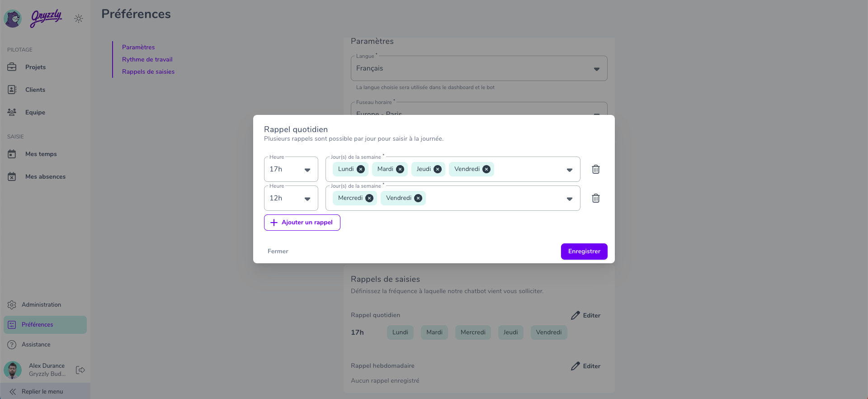Open Mes temps in the sidebar
Viewport: 868px width, 399px height.
41,154
